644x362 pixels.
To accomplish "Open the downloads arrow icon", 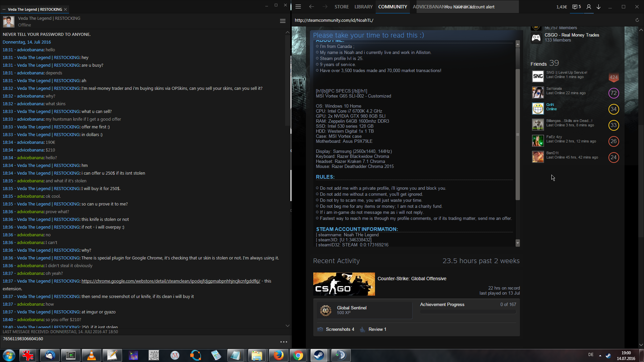I will pyautogui.click(x=599, y=7).
